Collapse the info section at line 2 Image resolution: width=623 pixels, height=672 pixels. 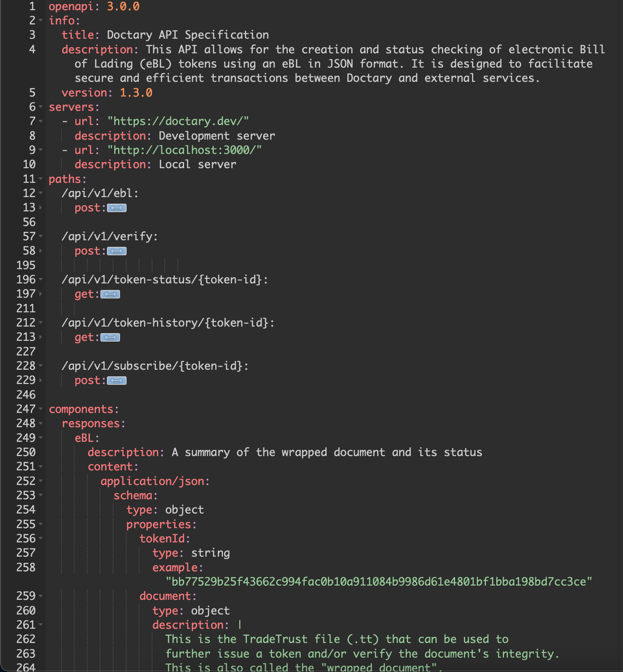(x=41, y=20)
